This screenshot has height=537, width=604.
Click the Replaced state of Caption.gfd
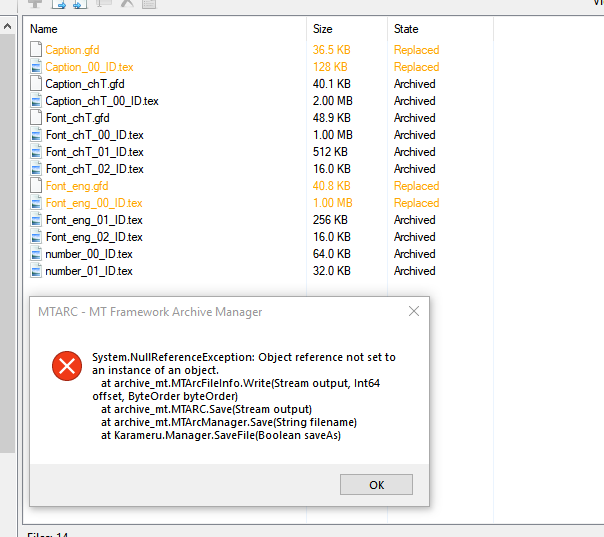pos(416,50)
